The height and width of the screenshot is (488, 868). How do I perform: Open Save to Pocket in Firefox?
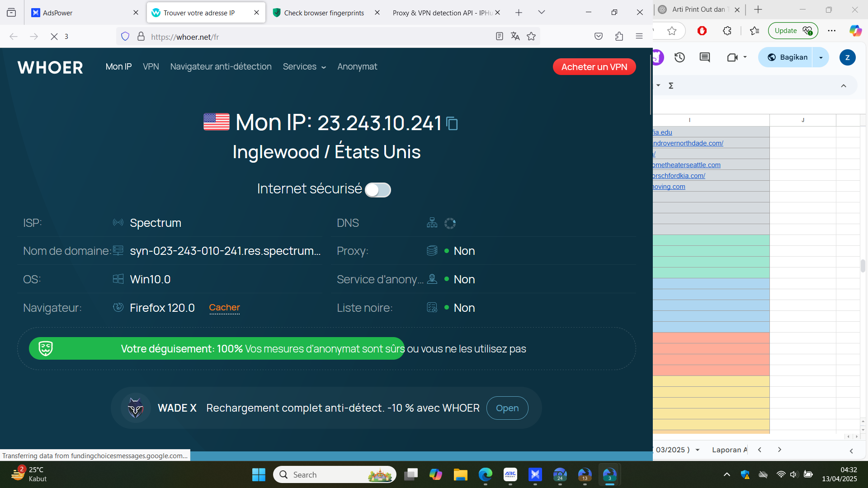click(x=599, y=37)
